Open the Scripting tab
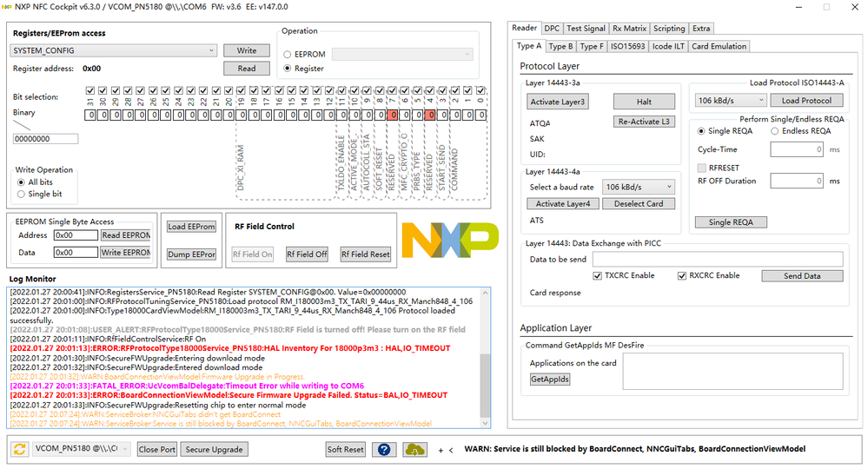Screen dimensions: 868x469 (669, 28)
